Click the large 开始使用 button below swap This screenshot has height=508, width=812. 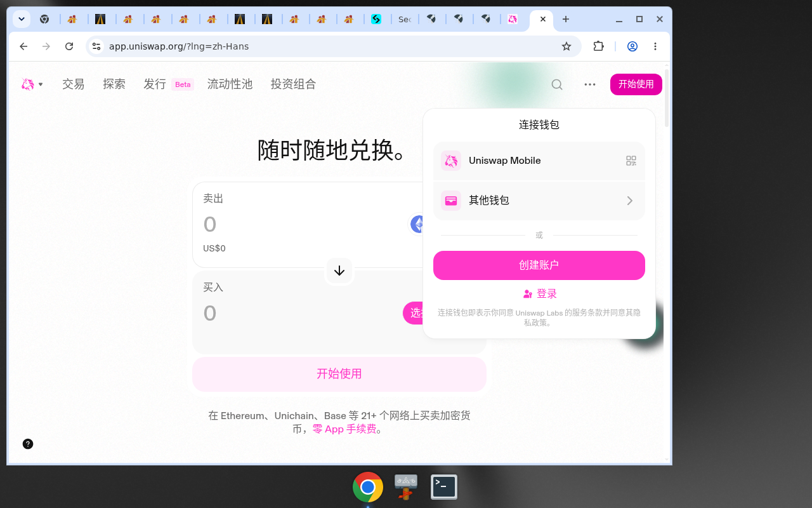(339, 374)
